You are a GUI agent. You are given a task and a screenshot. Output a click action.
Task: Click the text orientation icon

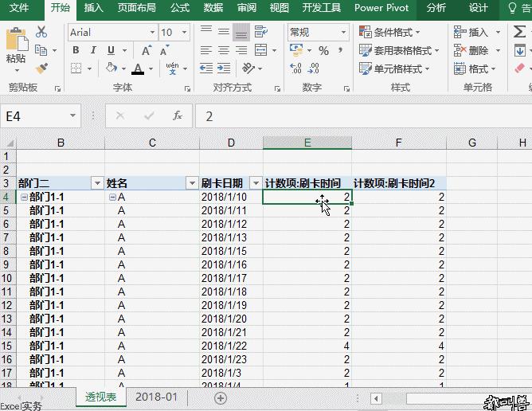(x=248, y=68)
